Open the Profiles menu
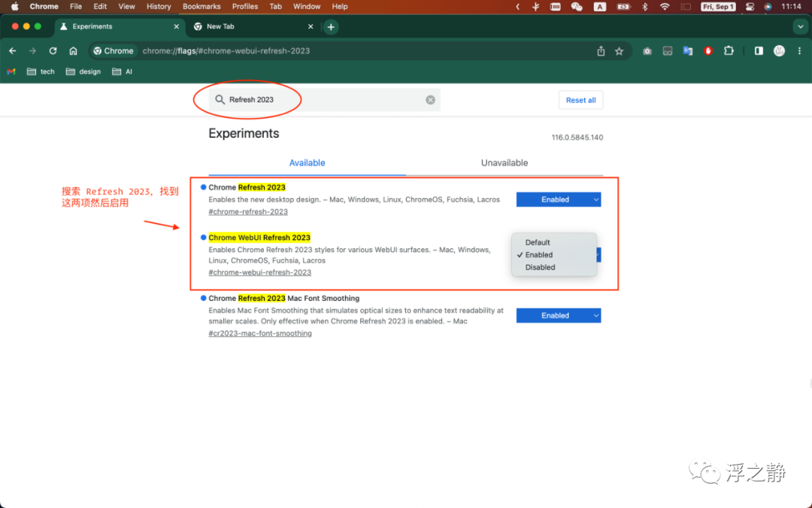Screen dimensions: 812x508 245,7
